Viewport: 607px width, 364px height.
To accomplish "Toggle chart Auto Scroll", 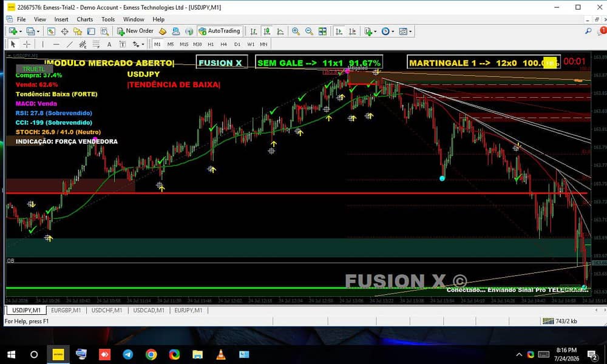I will [x=339, y=32].
